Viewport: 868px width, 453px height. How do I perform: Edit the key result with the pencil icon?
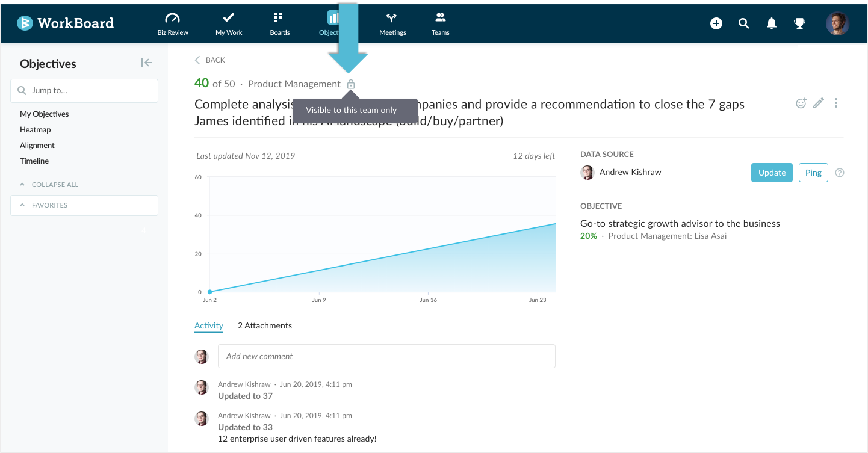[819, 103]
